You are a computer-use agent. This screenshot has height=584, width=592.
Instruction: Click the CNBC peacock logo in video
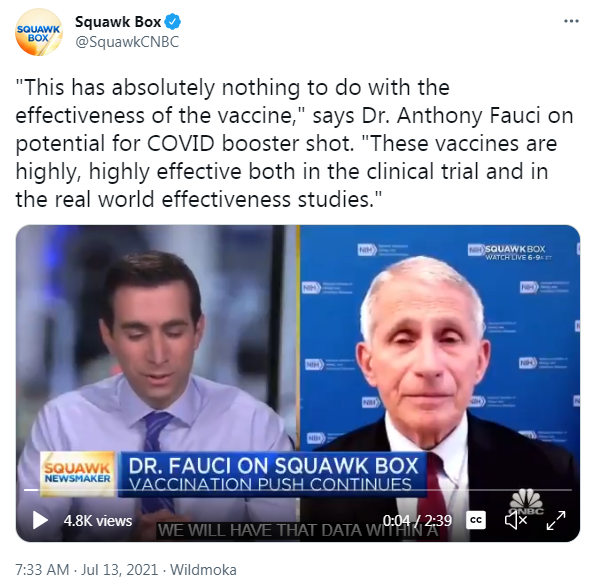pos(526,501)
